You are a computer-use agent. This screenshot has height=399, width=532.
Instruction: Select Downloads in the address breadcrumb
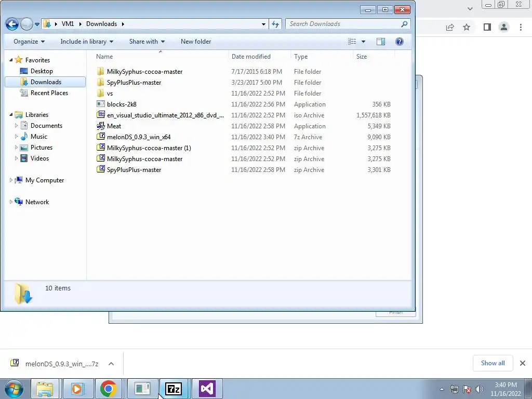[x=101, y=24]
